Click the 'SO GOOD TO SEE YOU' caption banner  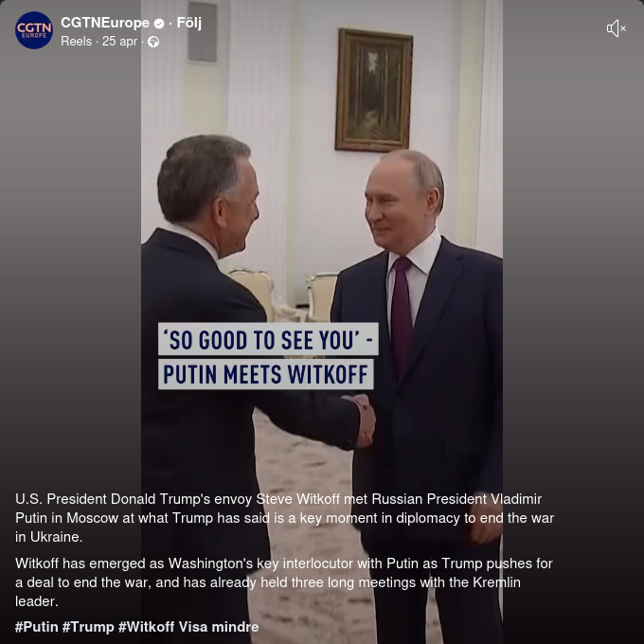(268, 339)
